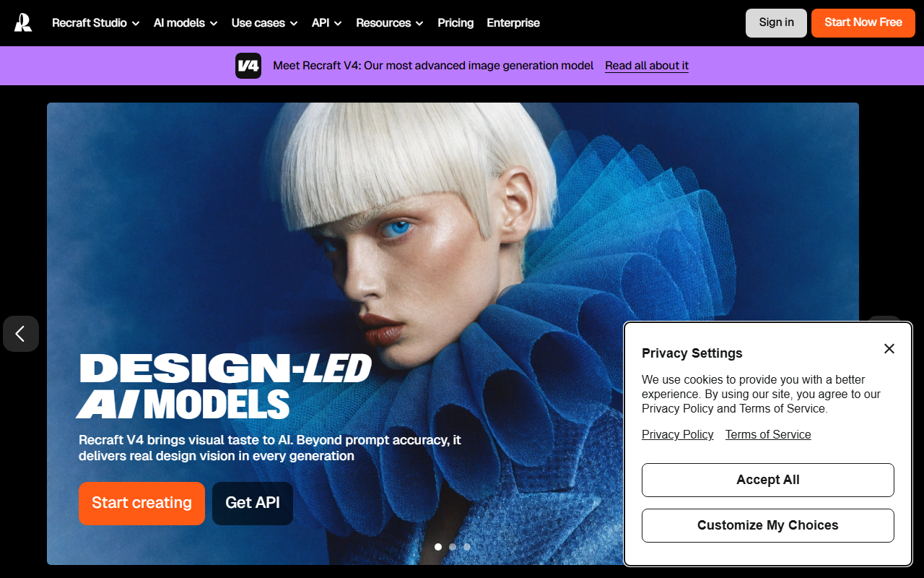Navigate to Enterprise page
The width and height of the screenshot is (924, 578).
513,23
